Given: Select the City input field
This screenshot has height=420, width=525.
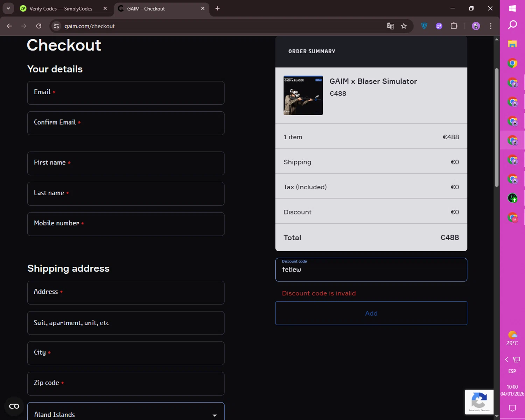Looking at the screenshot, I should (x=126, y=353).
